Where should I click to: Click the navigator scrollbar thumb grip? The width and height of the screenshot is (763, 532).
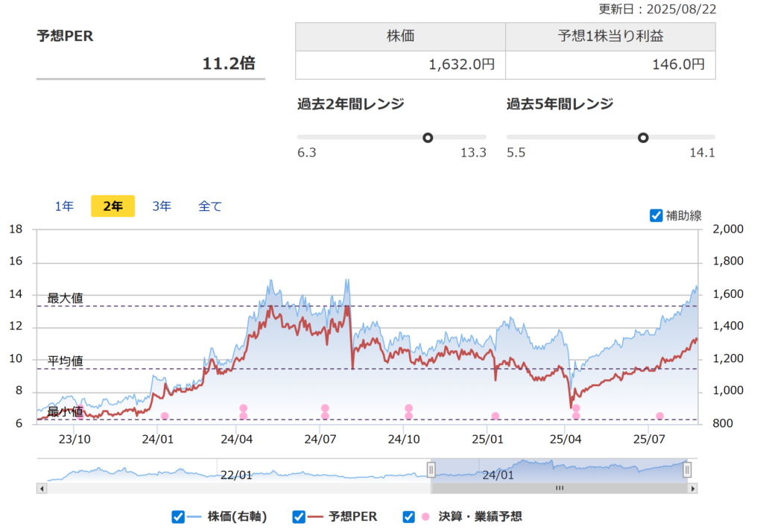click(560, 488)
